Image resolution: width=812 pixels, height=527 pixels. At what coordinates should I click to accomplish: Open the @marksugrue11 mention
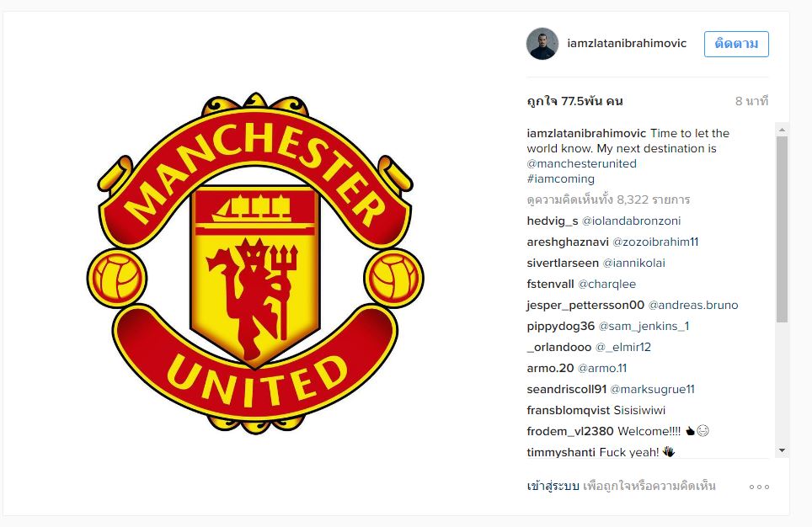(x=653, y=389)
